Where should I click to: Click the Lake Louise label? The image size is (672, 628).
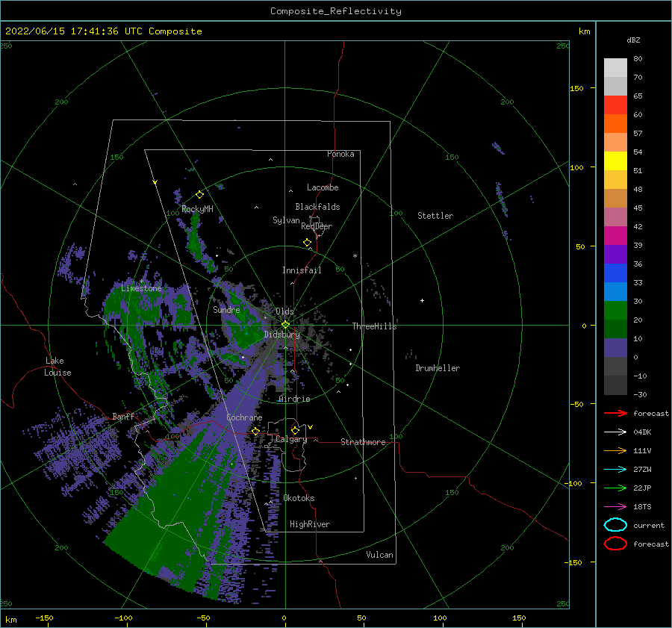click(x=57, y=367)
